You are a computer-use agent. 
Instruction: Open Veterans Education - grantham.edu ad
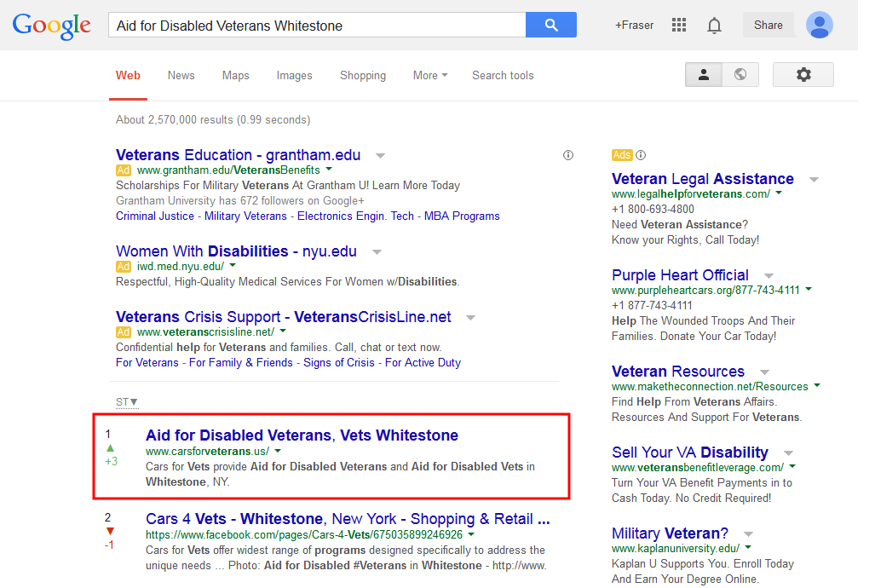click(238, 155)
